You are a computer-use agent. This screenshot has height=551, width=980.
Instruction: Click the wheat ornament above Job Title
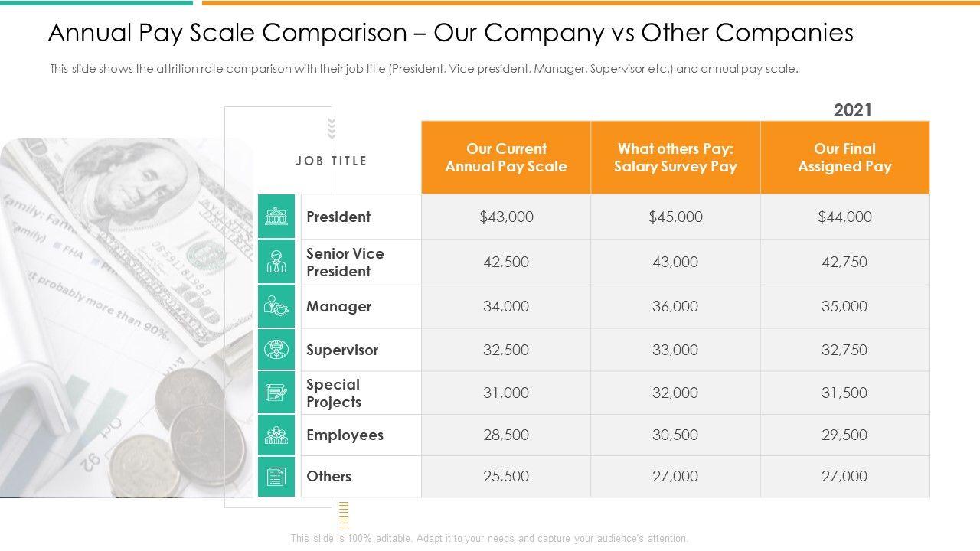click(332, 129)
